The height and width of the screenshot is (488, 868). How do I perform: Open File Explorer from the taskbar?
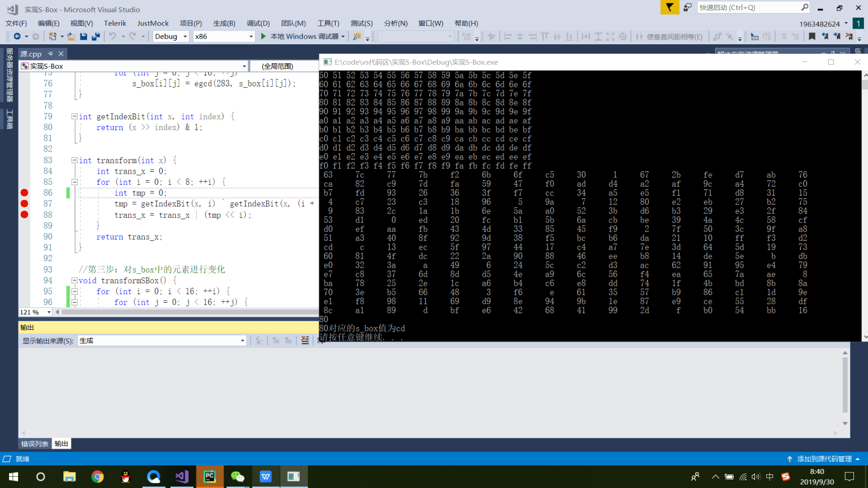click(69, 477)
